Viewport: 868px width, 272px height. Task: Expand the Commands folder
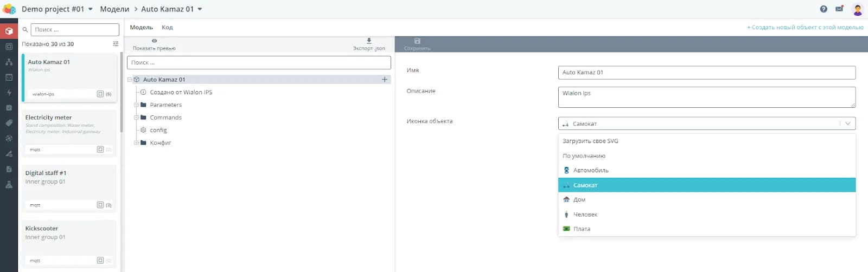click(x=136, y=118)
